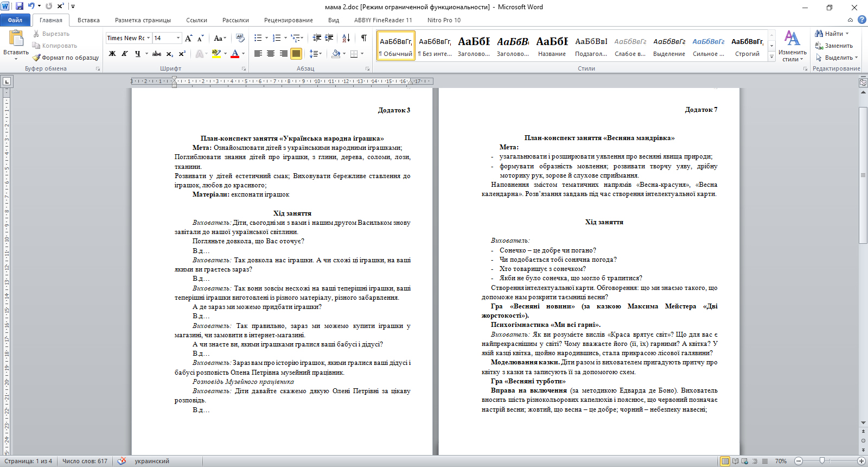Screen dimensions: 868x467
Task: Click the bulleted list icon
Action: point(258,38)
